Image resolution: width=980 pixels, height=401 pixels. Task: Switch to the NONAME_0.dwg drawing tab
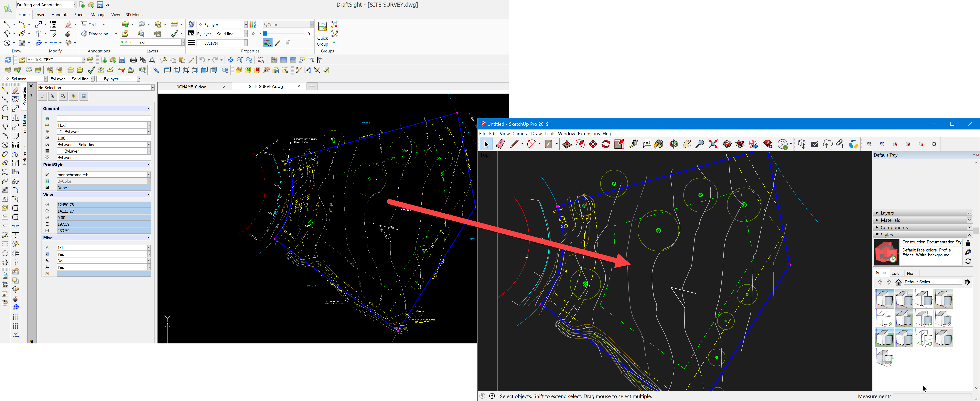[x=191, y=87]
